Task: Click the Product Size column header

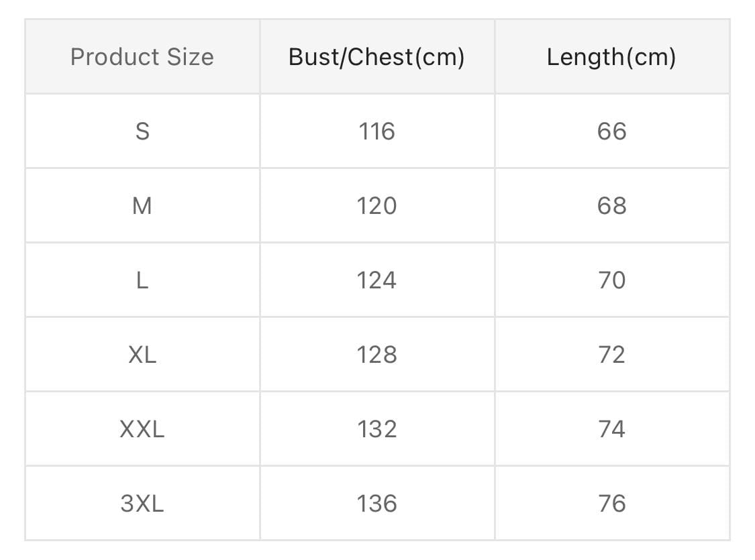Action: coord(142,57)
